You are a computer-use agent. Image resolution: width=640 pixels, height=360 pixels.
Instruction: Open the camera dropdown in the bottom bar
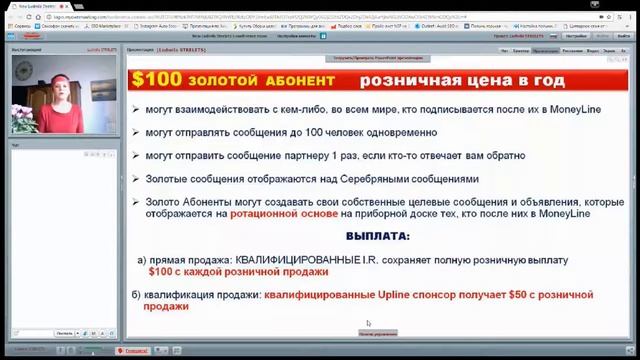pyautogui.click(x=160, y=350)
